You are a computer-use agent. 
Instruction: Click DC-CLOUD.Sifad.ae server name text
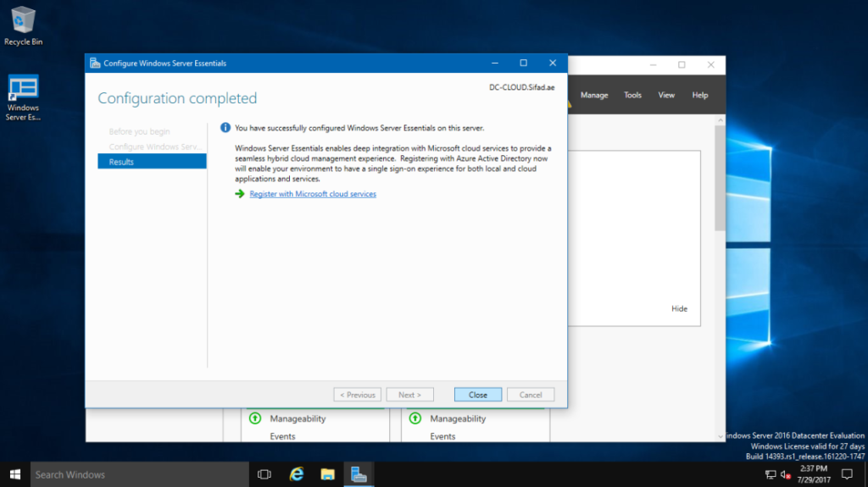click(521, 87)
